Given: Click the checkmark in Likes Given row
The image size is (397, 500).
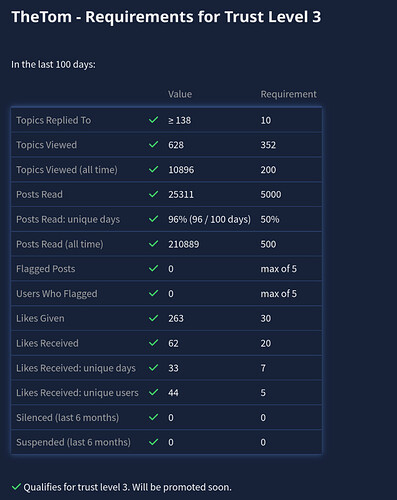Looking at the screenshot, I should point(153,318).
